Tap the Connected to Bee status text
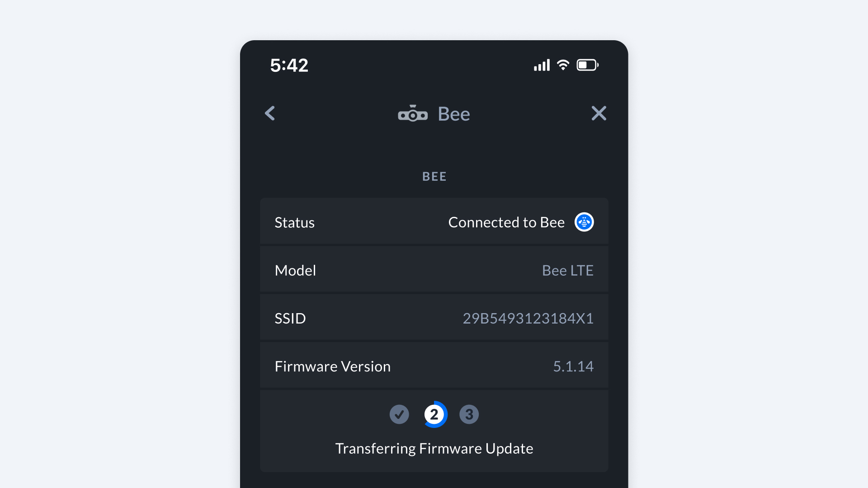The height and width of the screenshot is (488, 868). pos(506,222)
